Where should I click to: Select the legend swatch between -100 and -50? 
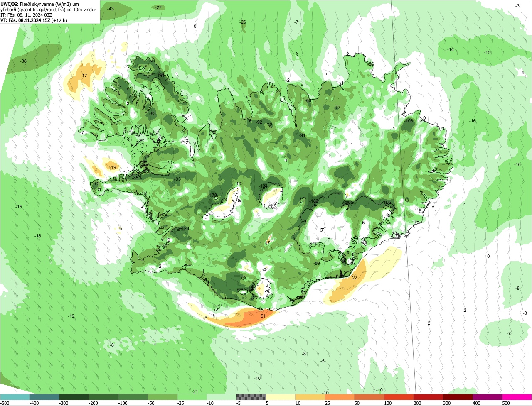click(133, 397)
